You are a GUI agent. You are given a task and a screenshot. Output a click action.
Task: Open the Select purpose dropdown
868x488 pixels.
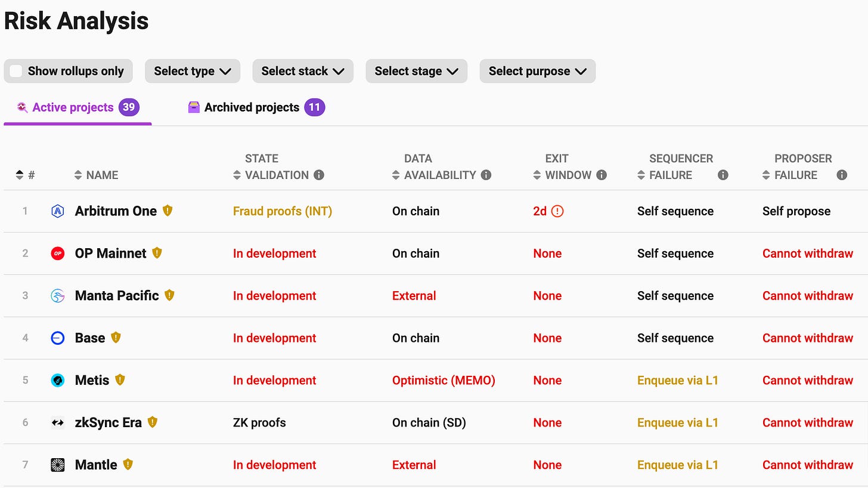pyautogui.click(x=537, y=71)
